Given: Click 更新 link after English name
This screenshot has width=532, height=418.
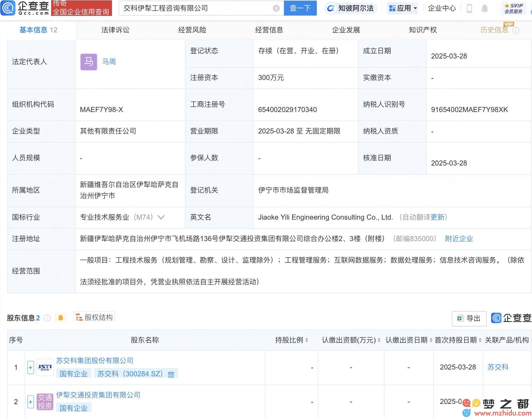Looking at the screenshot, I should coord(437,217).
